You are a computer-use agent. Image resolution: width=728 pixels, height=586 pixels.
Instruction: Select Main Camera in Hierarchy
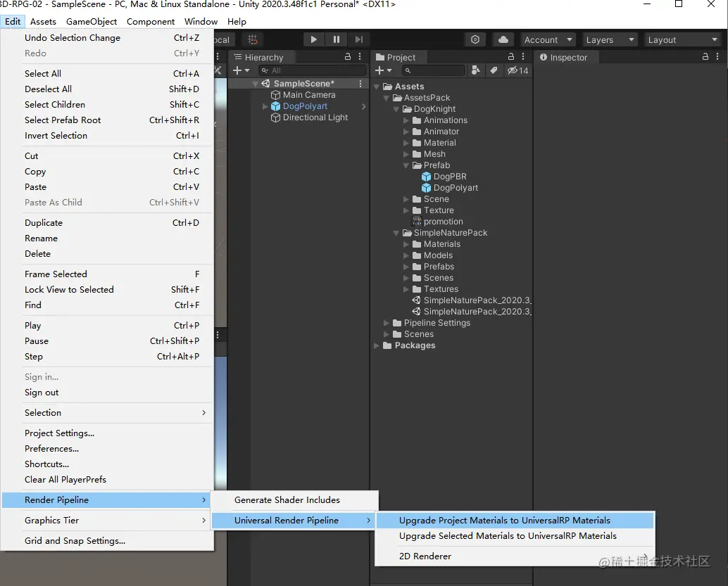click(x=309, y=95)
